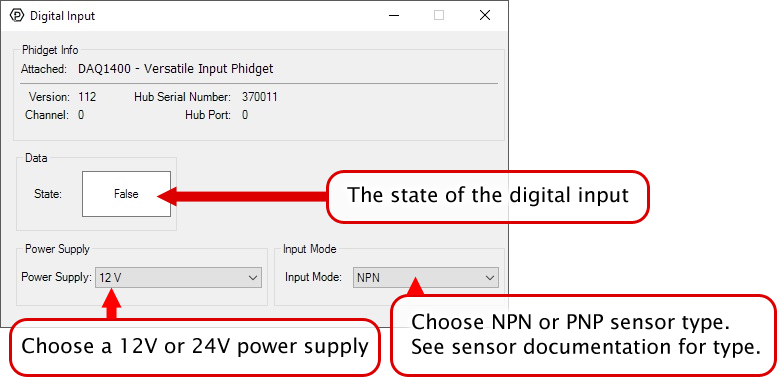The height and width of the screenshot is (388, 782).
Task: Click the Version value 112
Action: pos(87,97)
